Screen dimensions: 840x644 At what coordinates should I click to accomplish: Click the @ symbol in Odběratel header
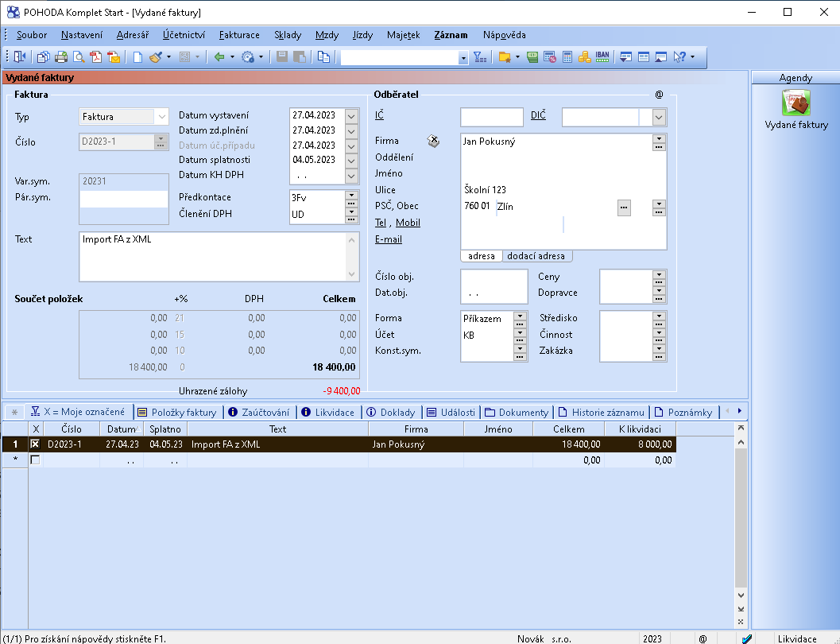tap(659, 95)
